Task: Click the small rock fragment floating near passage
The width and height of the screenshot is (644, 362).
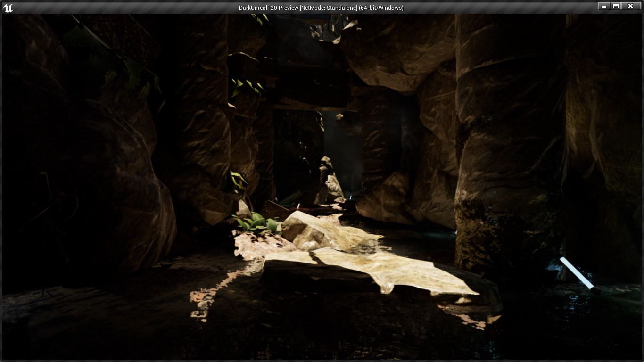Action: (x=340, y=118)
